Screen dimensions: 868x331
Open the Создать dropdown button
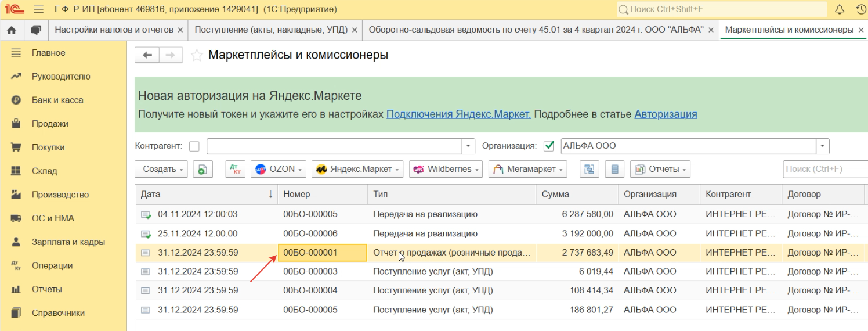[161, 169]
